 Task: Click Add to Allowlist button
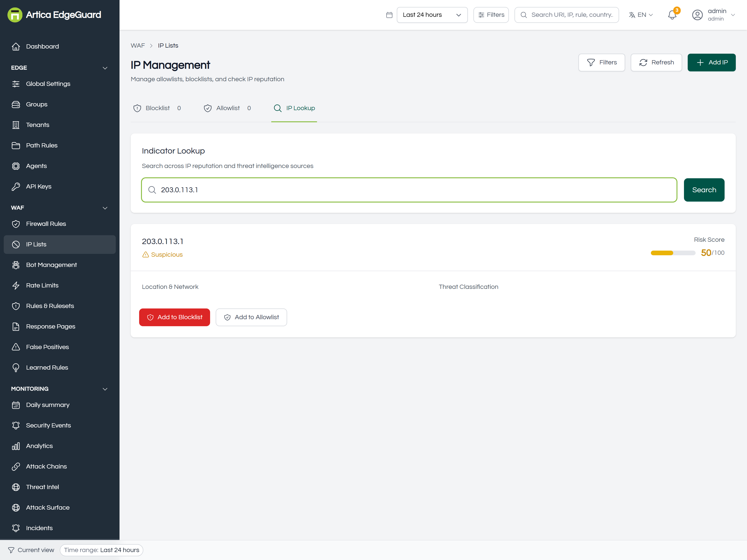(251, 317)
